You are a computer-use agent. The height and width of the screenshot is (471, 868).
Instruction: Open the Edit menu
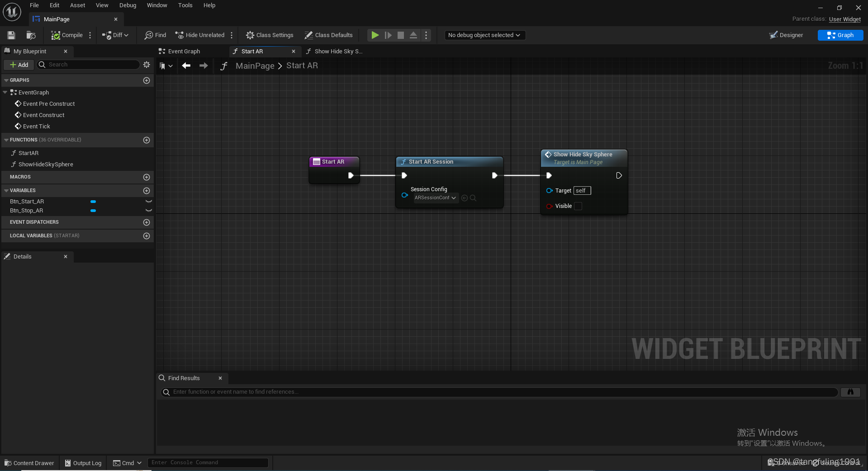point(54,5)
